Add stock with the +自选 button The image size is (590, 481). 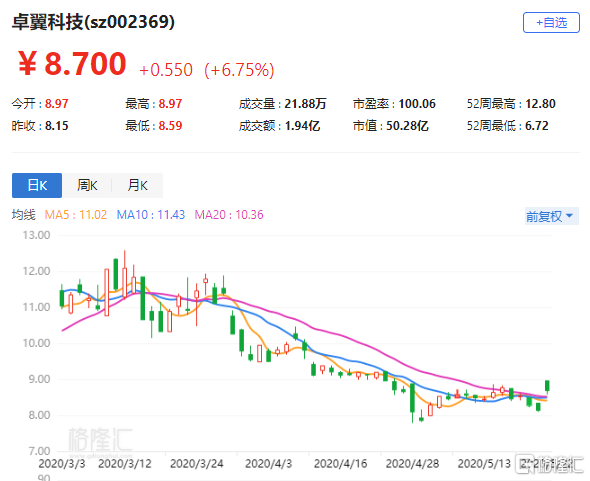coord(551,23)
